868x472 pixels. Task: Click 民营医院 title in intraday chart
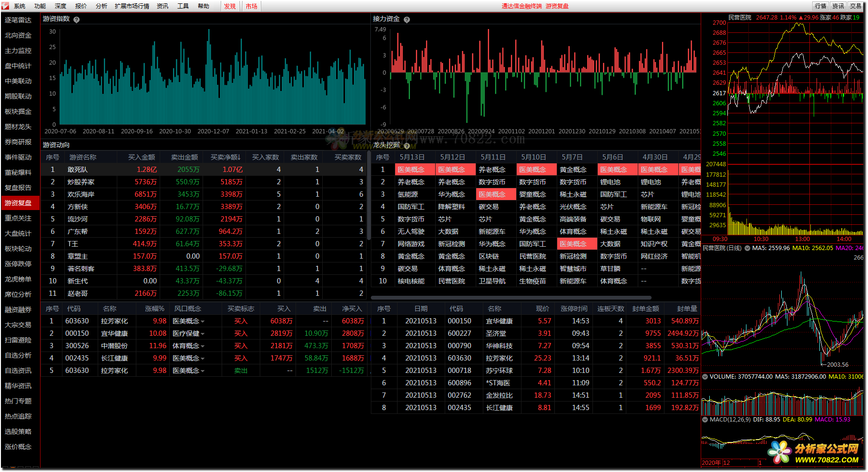click(739, 18)
